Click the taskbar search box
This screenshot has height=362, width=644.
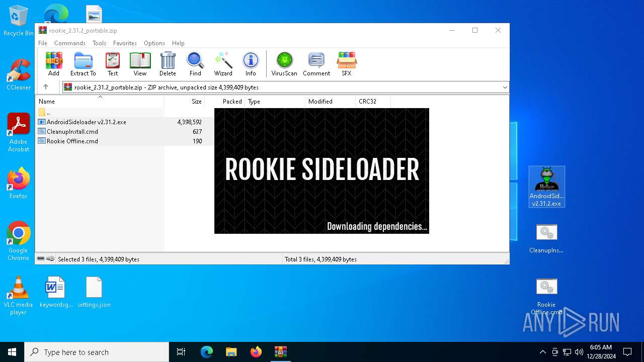97,352
